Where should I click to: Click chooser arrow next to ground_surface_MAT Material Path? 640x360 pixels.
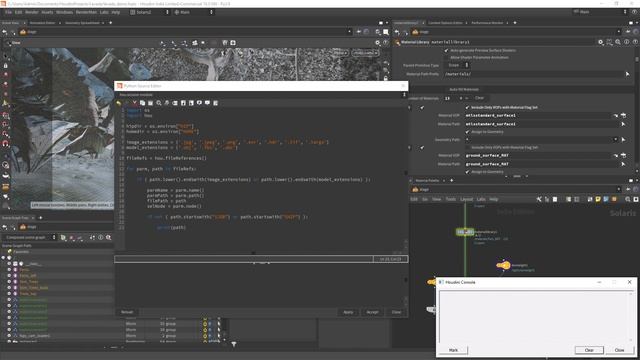pos(623,164)
